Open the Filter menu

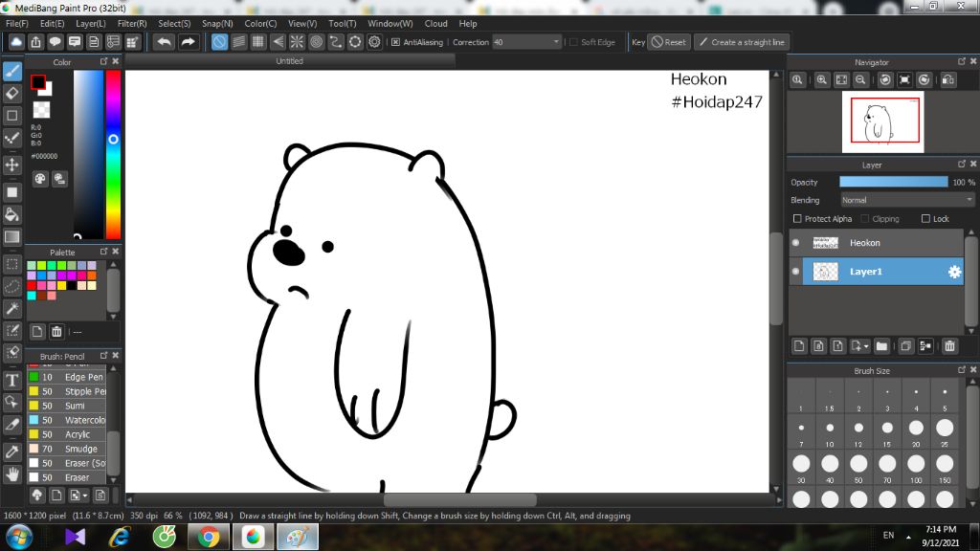[x=132, y=23]
